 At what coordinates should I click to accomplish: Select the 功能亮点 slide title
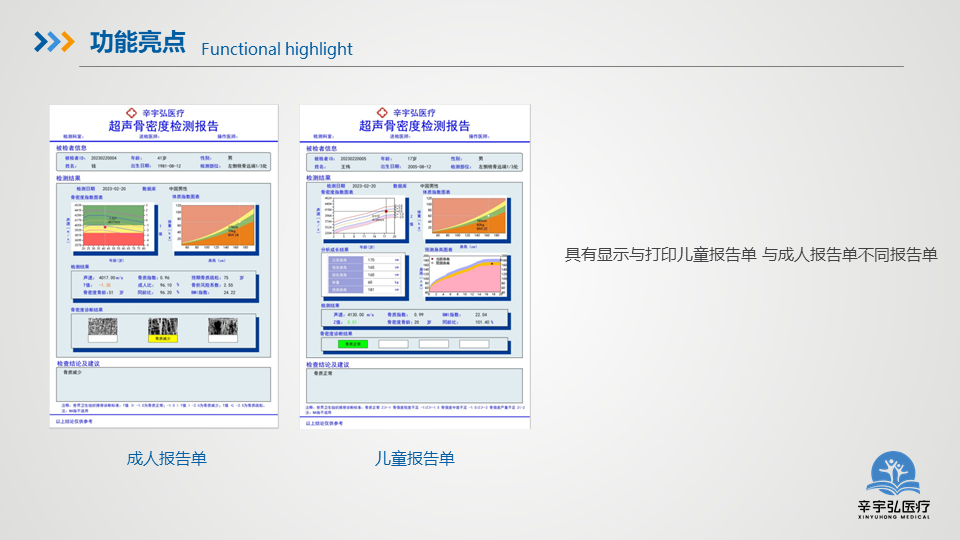point(137,42)
